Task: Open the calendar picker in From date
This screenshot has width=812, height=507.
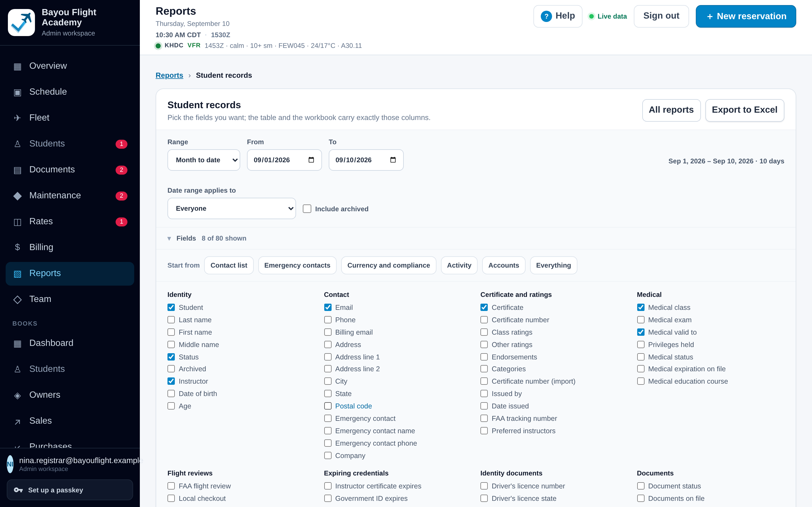Action: coord(311,160)
